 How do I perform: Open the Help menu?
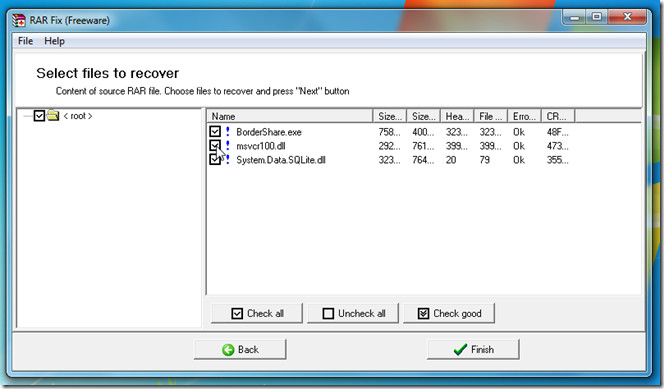(54, 41)
